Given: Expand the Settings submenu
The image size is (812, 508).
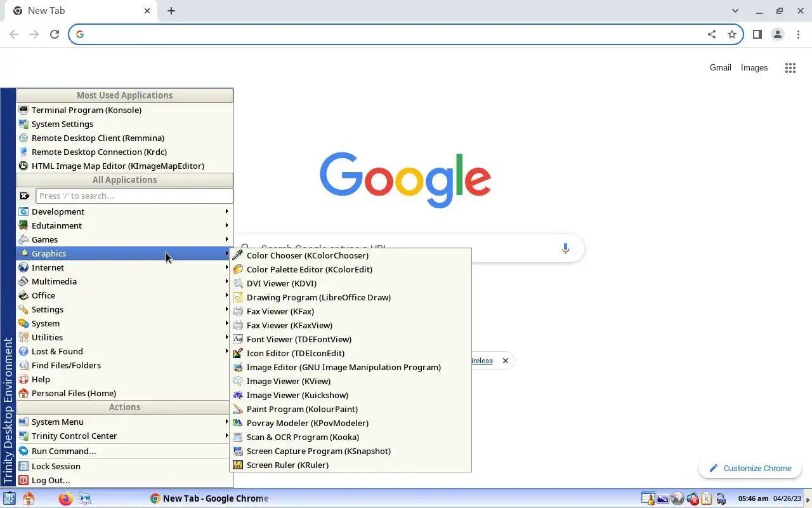Looking at the screenshot, I should click(x=124, y=309).
